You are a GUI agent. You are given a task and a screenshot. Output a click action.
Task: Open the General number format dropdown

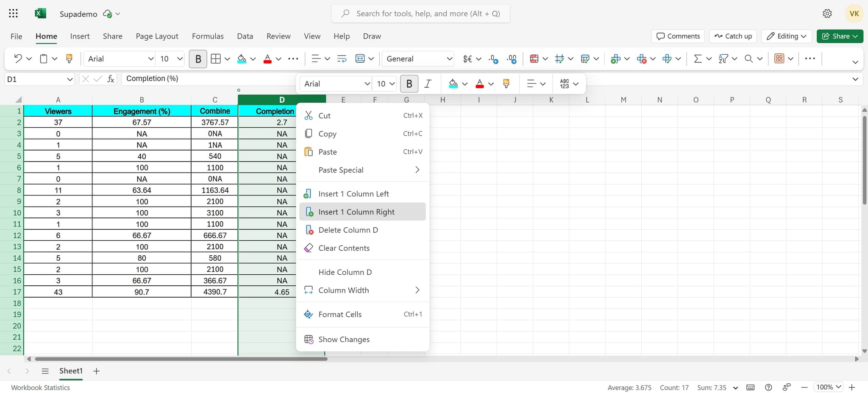coord(418,59)
